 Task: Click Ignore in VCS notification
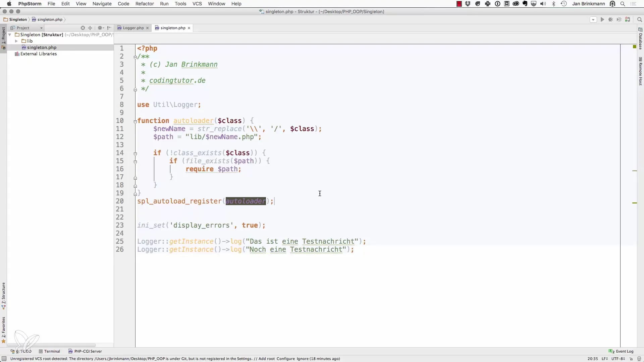[303, 359]
